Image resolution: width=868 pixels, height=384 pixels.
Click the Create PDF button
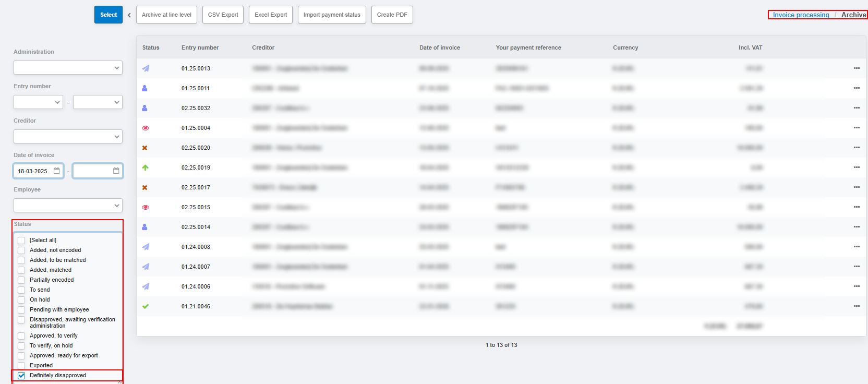click(392, 15)
